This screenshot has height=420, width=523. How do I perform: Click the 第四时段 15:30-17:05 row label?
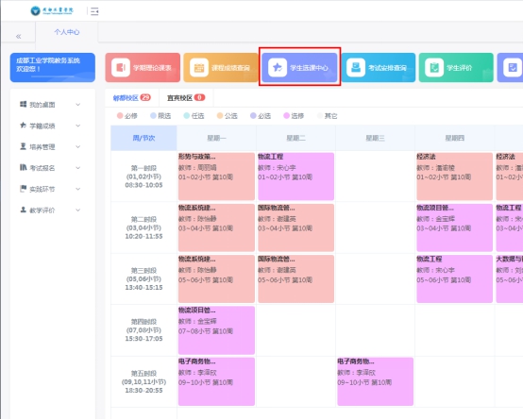(x=143, y=330)
